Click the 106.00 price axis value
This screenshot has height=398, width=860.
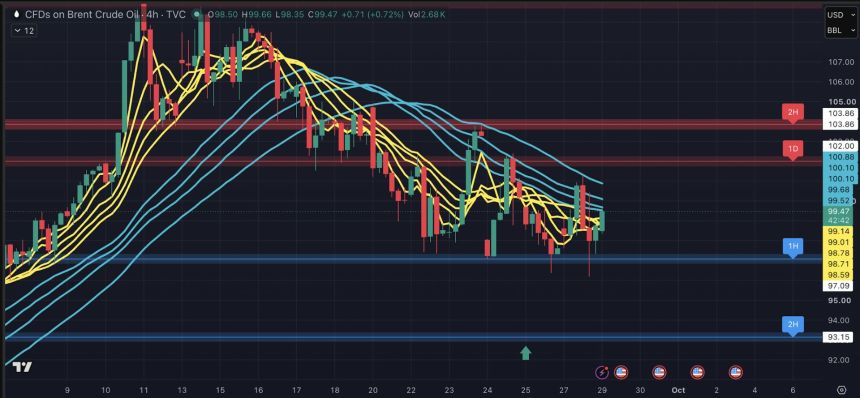841,82
